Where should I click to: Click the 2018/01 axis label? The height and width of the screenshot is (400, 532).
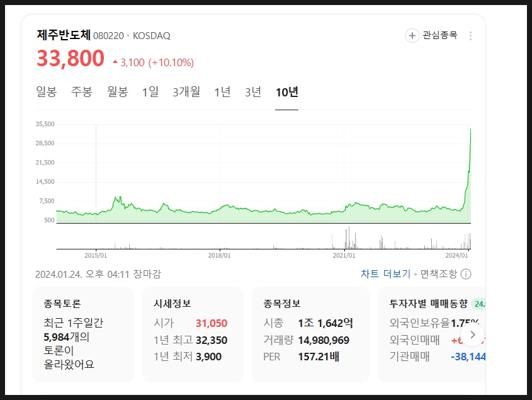pyautogui.click(x=220, y=255)
